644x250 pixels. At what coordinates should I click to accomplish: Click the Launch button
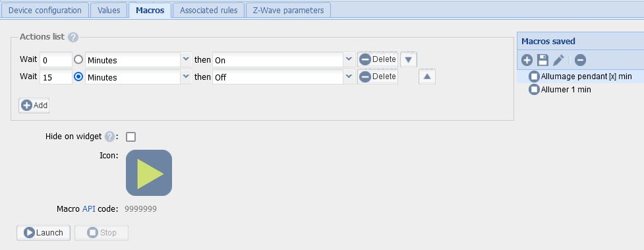point(44,233)
